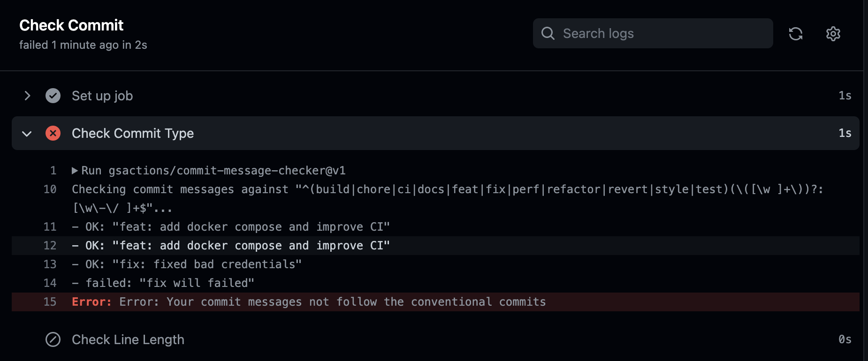This screenshot has height=361, width=868.
Task: Click the refresh logs icon
Action: point(796,33)
